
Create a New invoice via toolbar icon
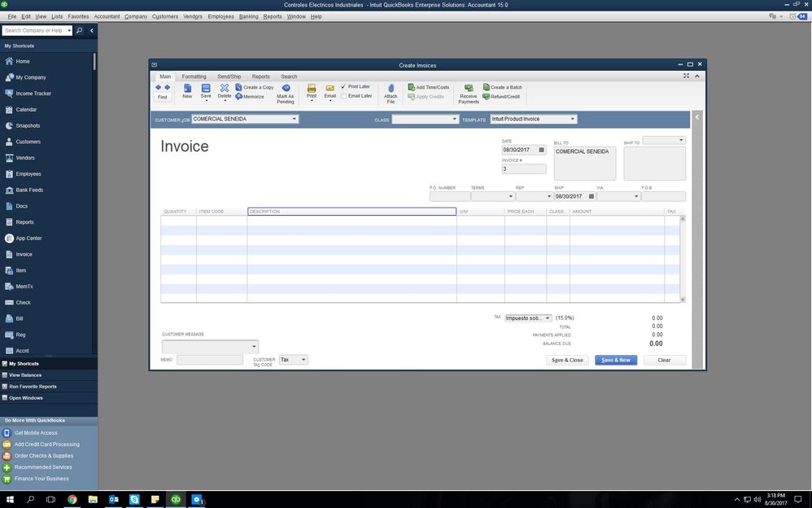point(187,88)
